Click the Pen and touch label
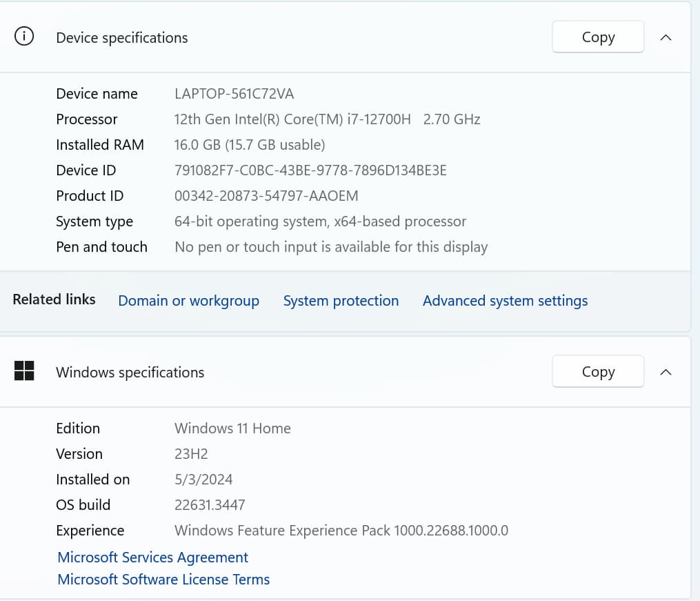The image size is (700, 601). 102,247
